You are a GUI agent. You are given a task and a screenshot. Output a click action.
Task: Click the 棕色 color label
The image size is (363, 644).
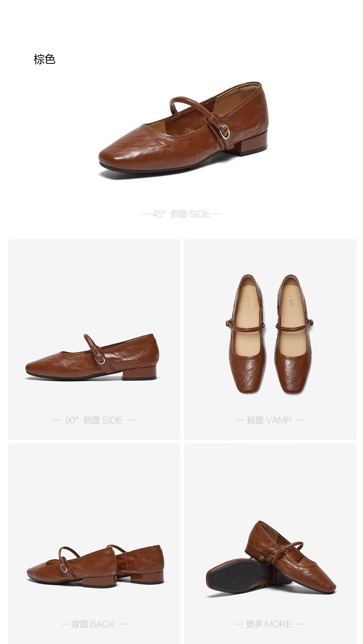tap(45, 59)
